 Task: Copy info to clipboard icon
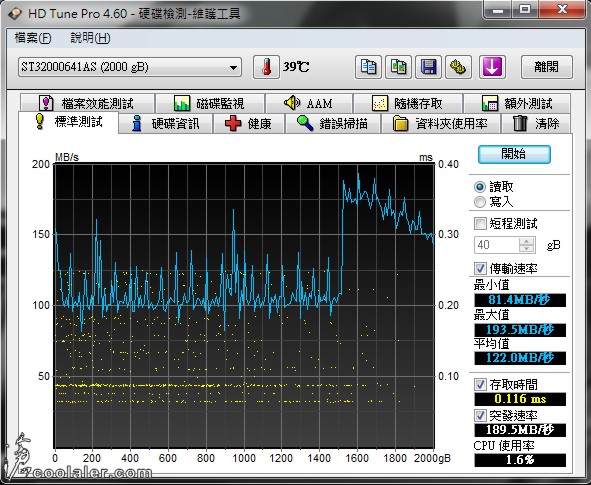(368, 67)
